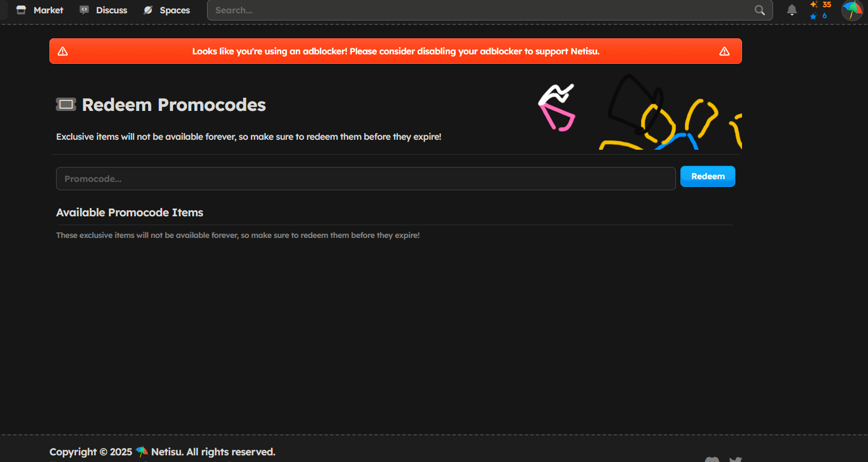Click the notification bell icon
The height and width of the screenshot is (462, 868).
point(792,10)
